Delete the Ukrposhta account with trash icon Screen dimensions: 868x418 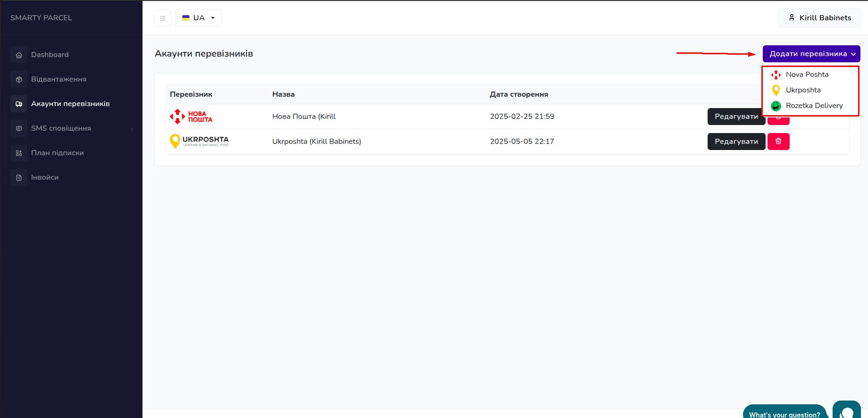[778, 142]
